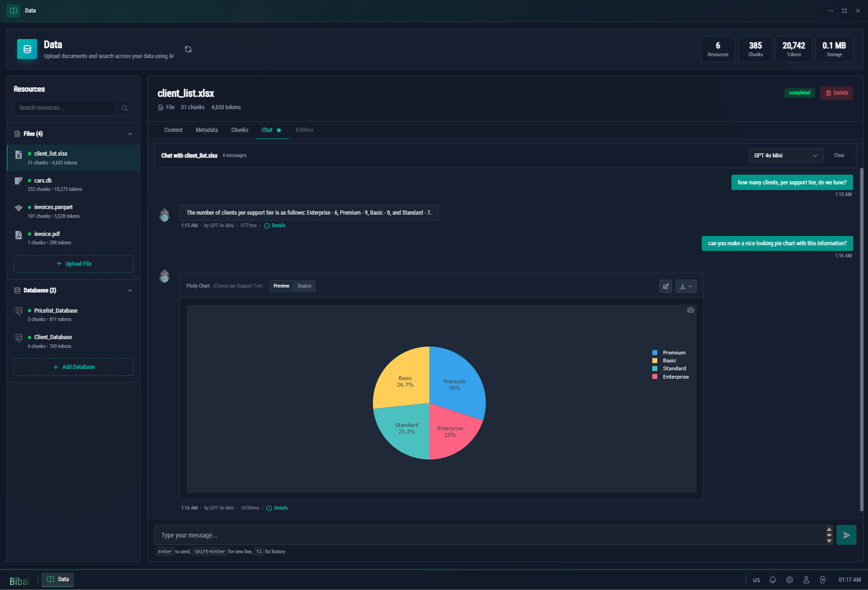The height and width of the screenshot is (590, 868).
Task: Take a chart snapshot with the camera icon
Action: pyautogui.click(x=690, y=310)
